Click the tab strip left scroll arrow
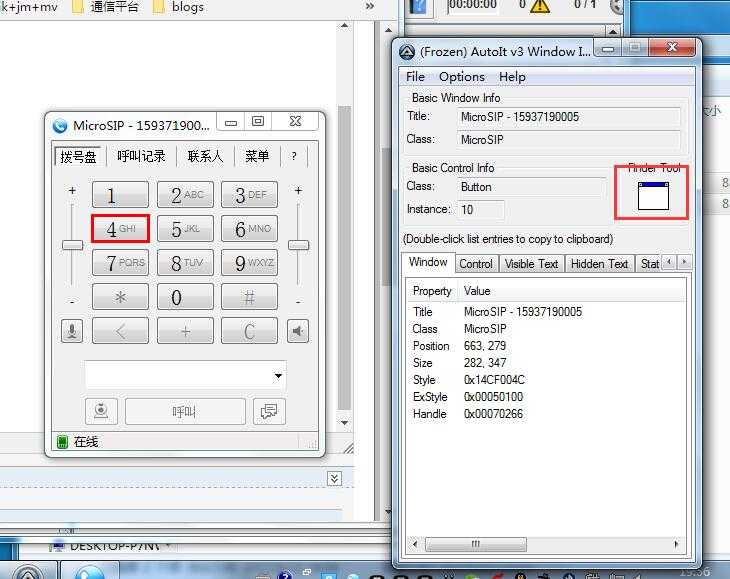 pos(669,262)
